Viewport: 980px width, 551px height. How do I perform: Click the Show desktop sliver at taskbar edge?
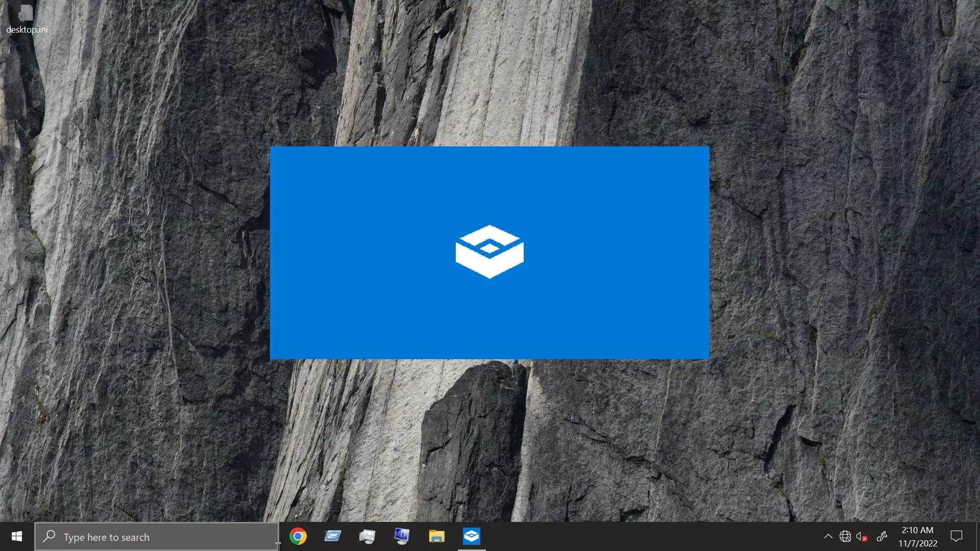click(x=978, y=537)
